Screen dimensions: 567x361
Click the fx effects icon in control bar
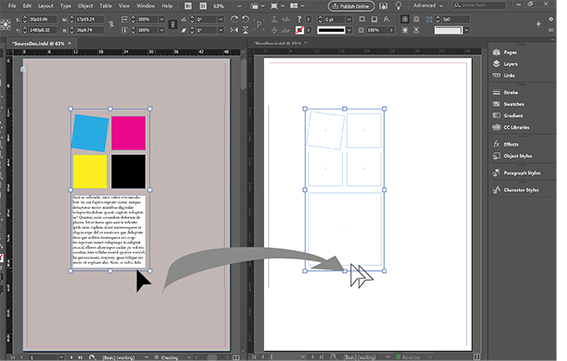[x=387, y=19]
